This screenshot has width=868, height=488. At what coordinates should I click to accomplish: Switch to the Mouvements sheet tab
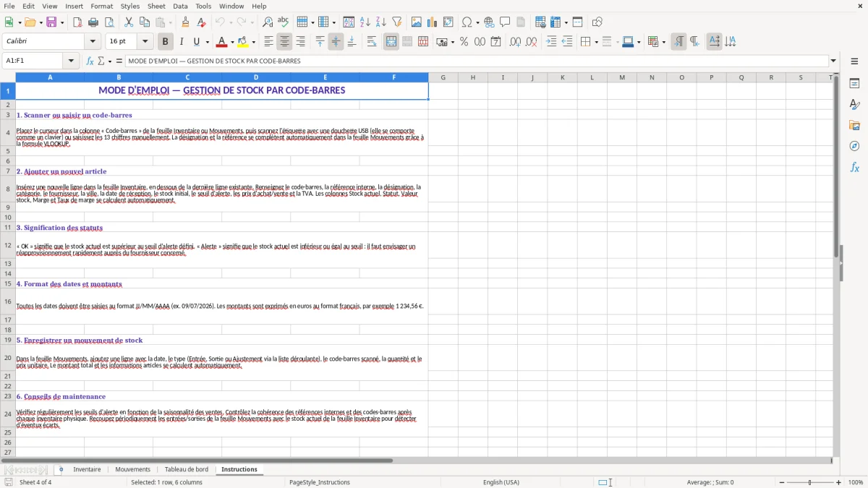132,470
